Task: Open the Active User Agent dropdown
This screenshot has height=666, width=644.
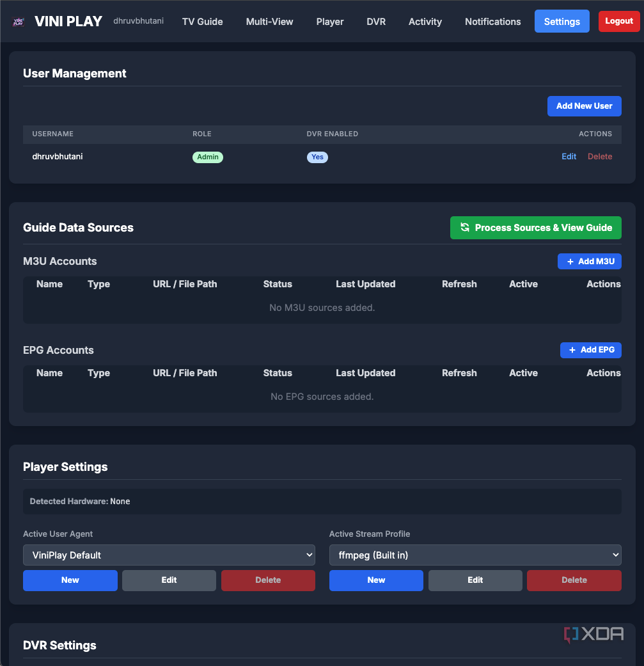Action: tap(169, 555)
